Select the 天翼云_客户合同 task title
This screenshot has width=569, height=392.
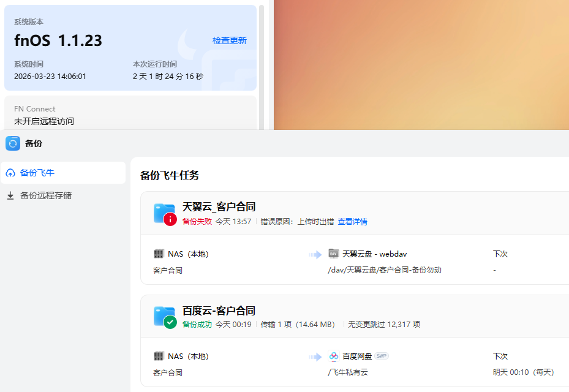pyautogui.click(x=219, y=207)
